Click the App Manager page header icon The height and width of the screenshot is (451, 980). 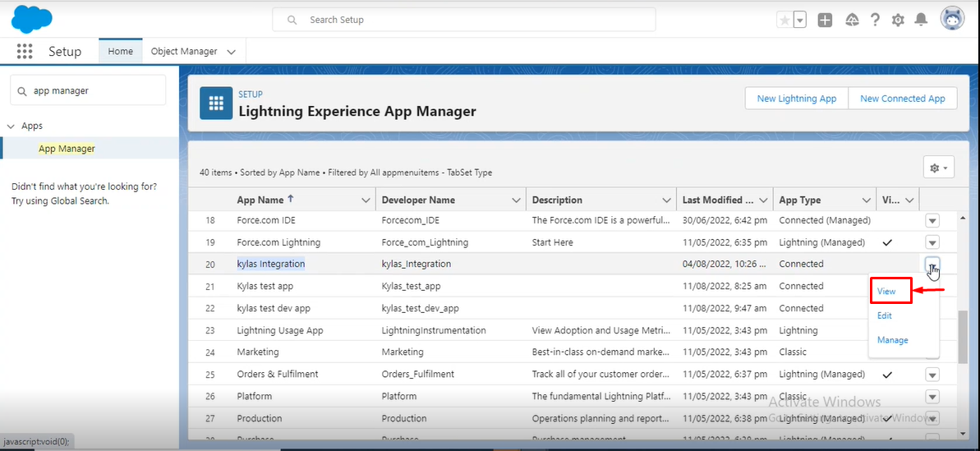(x=216, y=103)
